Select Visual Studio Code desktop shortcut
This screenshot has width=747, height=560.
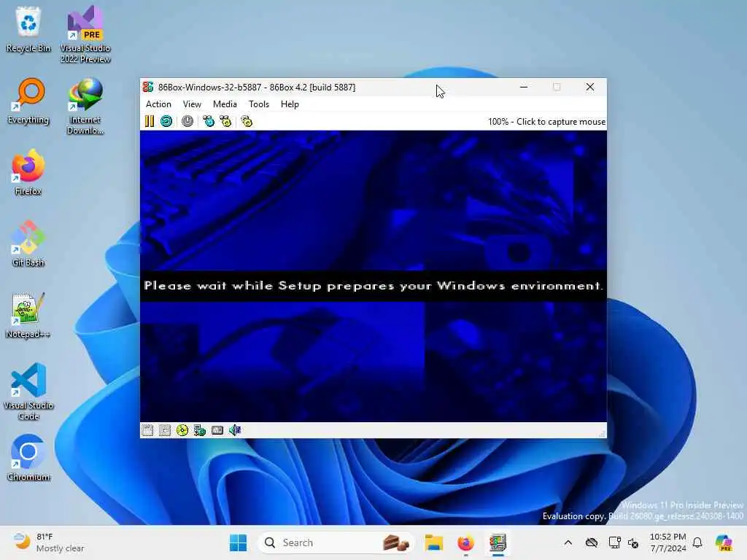pyautogui.click(x=28, y=392)
